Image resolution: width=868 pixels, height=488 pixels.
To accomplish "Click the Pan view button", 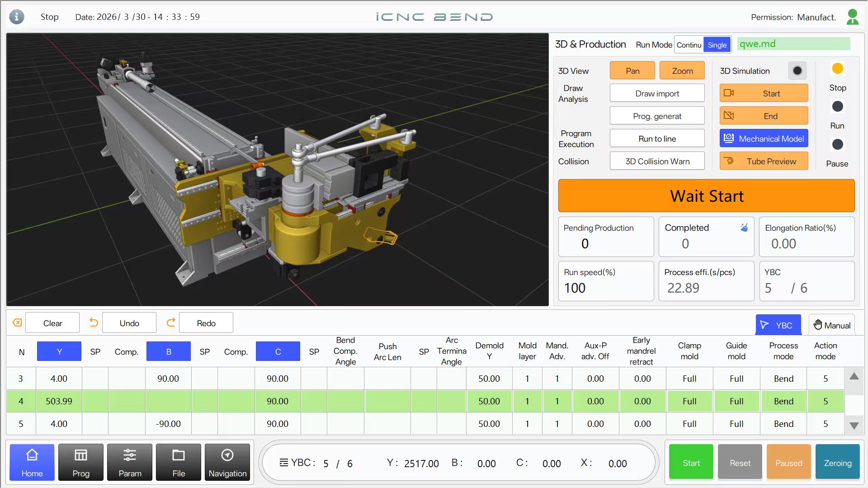I will 632,71.
